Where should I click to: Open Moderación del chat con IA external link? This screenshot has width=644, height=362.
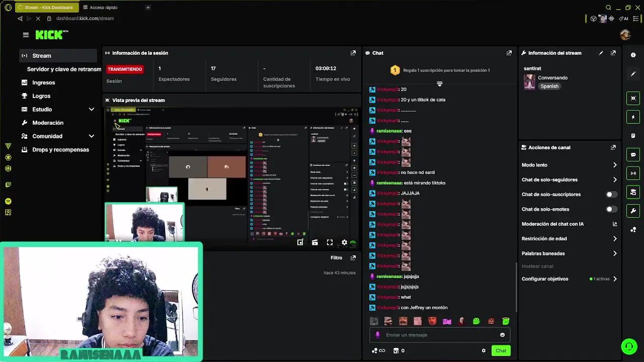pyautogui.click(x=615, y=224)
